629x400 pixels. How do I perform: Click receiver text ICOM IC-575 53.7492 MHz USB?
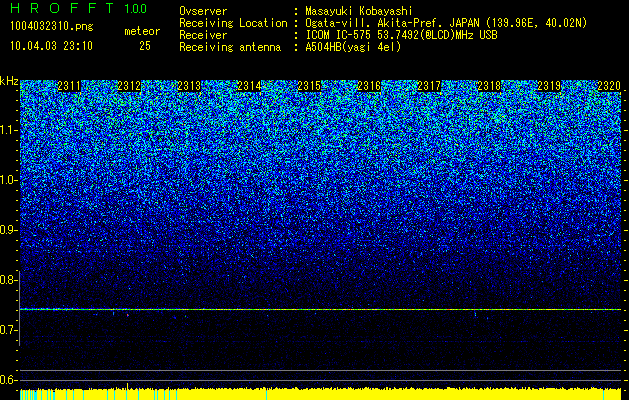pyautogui.click(x=401, y=35)
